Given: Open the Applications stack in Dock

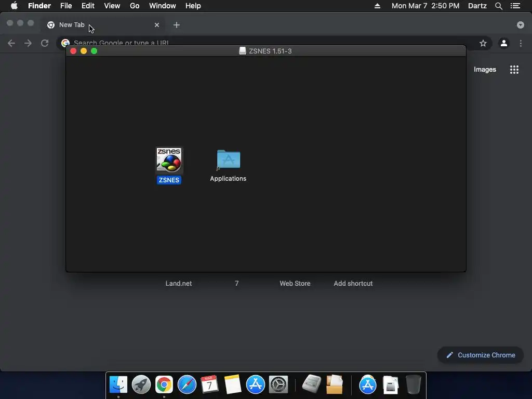Looking at the screenshot, I should (368, 384).
